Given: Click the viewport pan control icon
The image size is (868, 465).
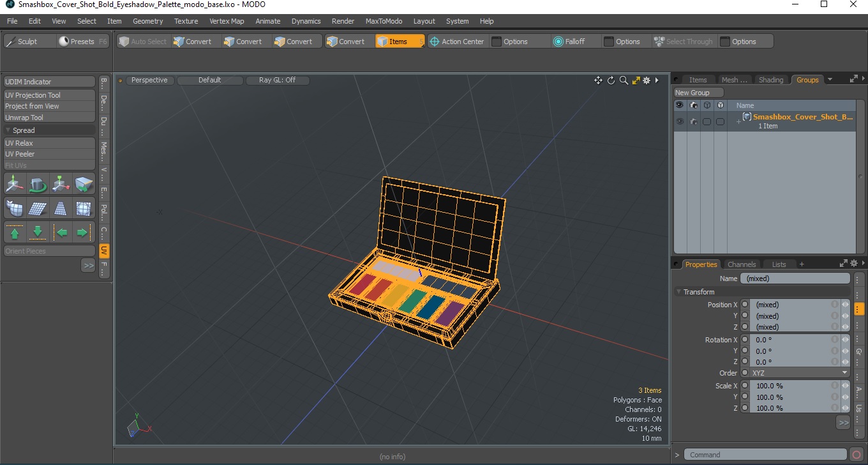Looking at the screenshot, I should pos(598,80).
